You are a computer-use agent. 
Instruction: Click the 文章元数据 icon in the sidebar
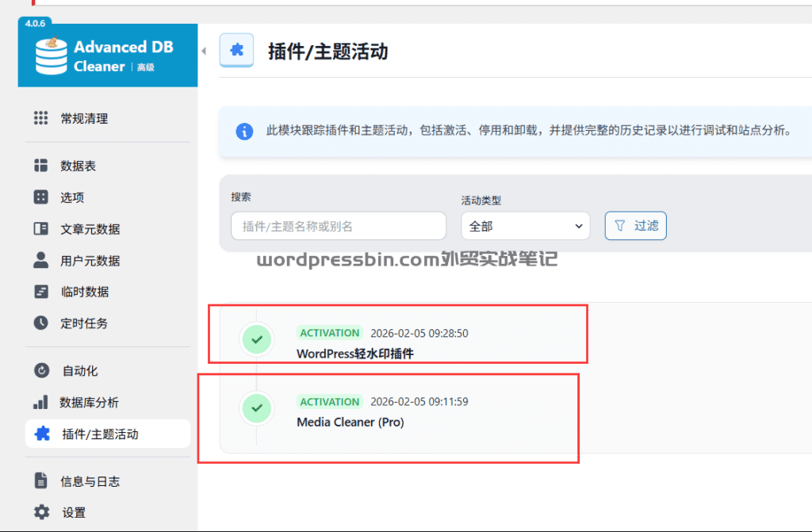pos(43,228)
